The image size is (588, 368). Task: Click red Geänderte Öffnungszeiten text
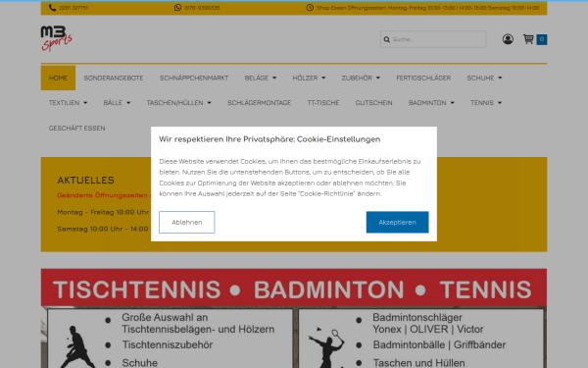click(x=104, y=195)
